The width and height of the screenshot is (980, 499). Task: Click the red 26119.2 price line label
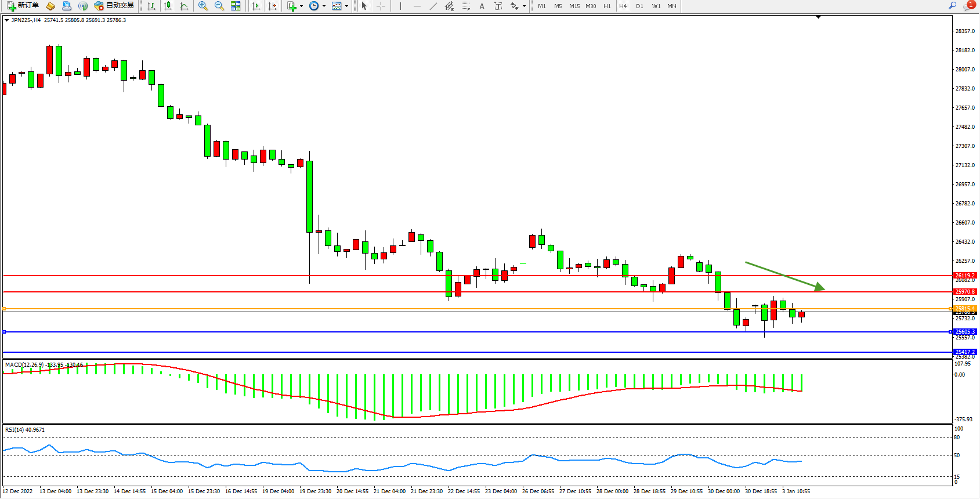(965, 276)
